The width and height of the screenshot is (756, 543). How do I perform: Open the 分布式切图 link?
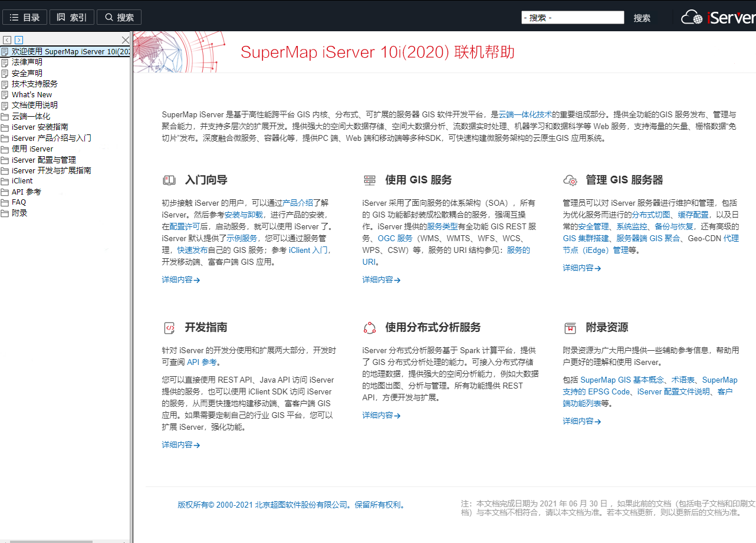click(x=651, y=215)
